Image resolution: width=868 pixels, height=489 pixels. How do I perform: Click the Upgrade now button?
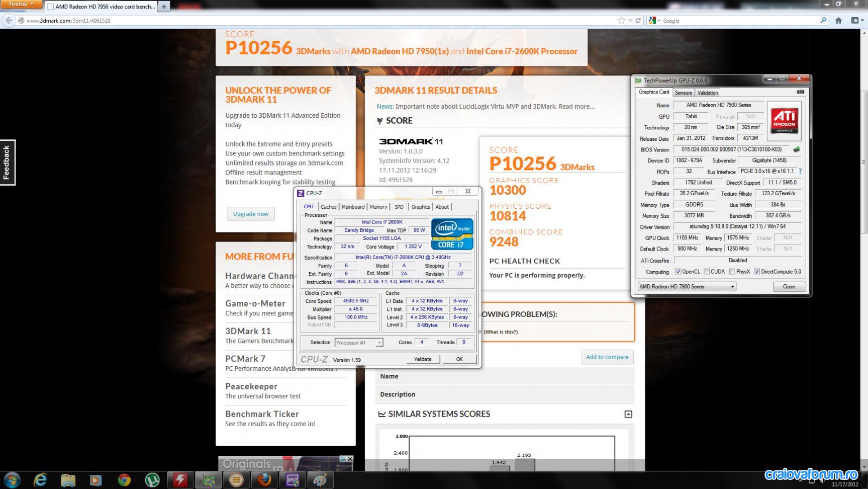[x=251, y=214]
